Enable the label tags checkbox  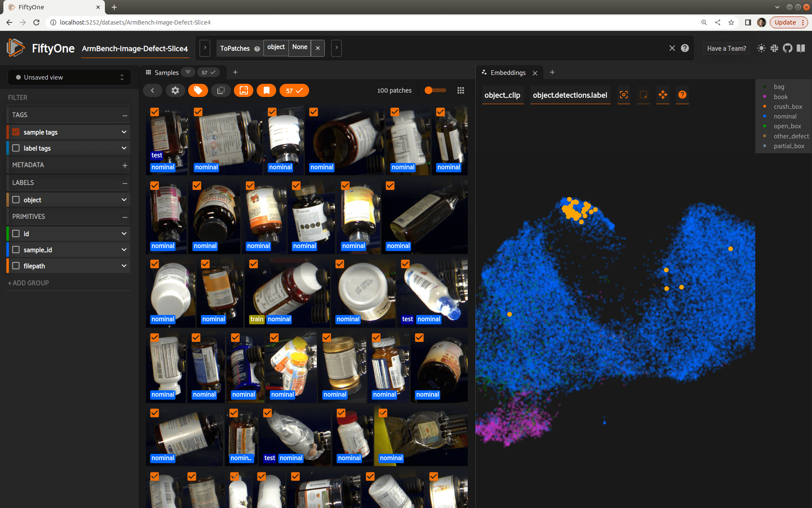[x=16, y=148]
